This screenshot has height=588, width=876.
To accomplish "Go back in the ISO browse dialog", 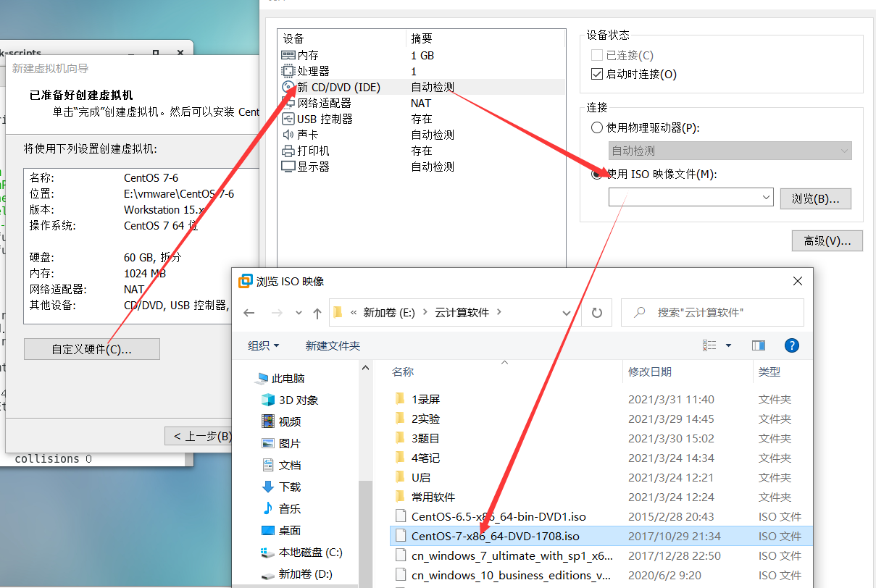I will pos(249,313).
